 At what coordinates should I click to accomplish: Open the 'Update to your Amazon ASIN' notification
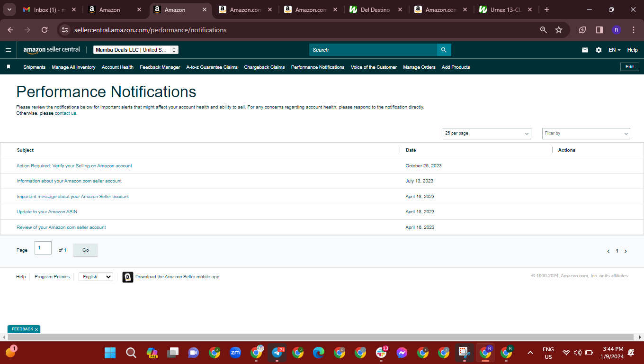click(47, 212)
